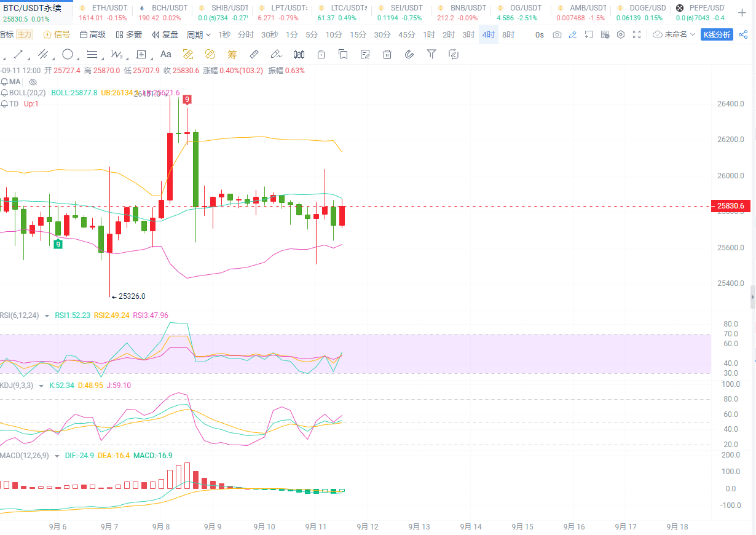Click the magnet paperclip icon
Screen dimensions: 756x535
[409, 54]
